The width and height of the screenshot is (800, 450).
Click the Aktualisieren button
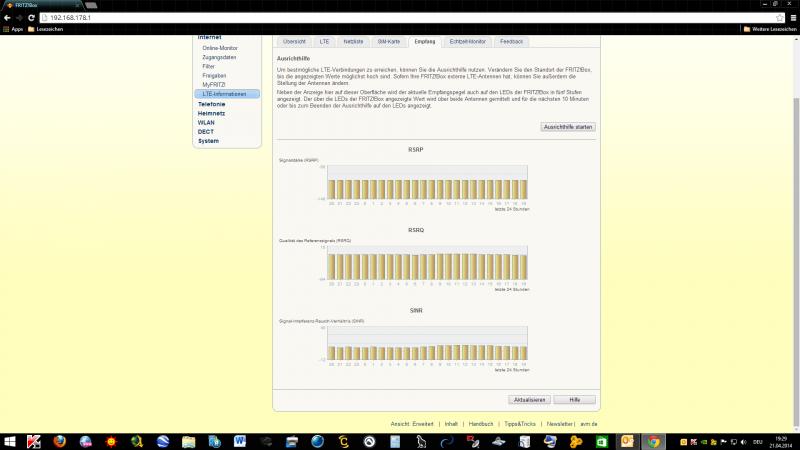point(529,400)
